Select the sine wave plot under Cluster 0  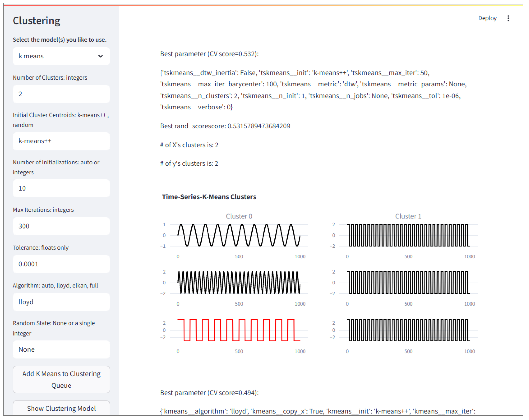click(x=239, y=235)
